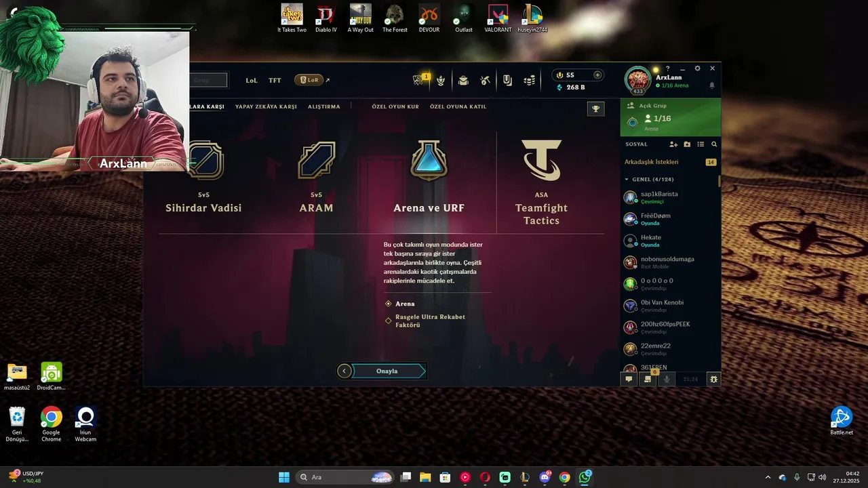Image resolution: width=868 pixels, height=488 pixels.
Task: Open the notifications bell icon
Action: click(x=712, y=85)
